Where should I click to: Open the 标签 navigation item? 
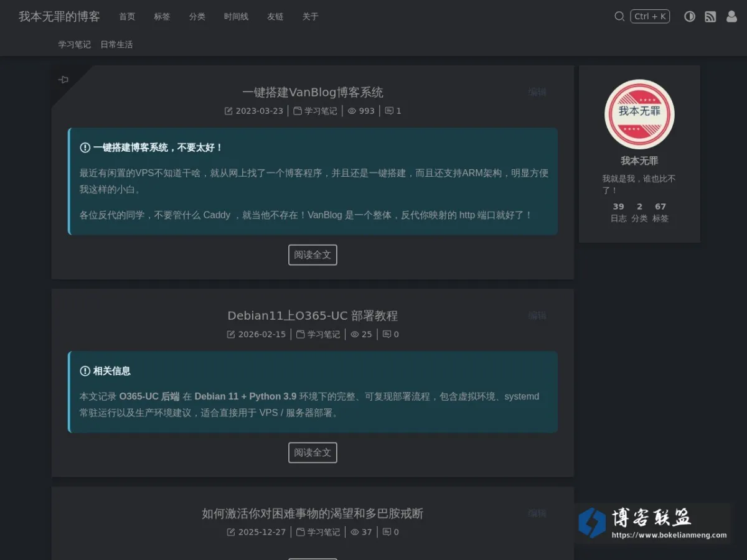point(162,17)
